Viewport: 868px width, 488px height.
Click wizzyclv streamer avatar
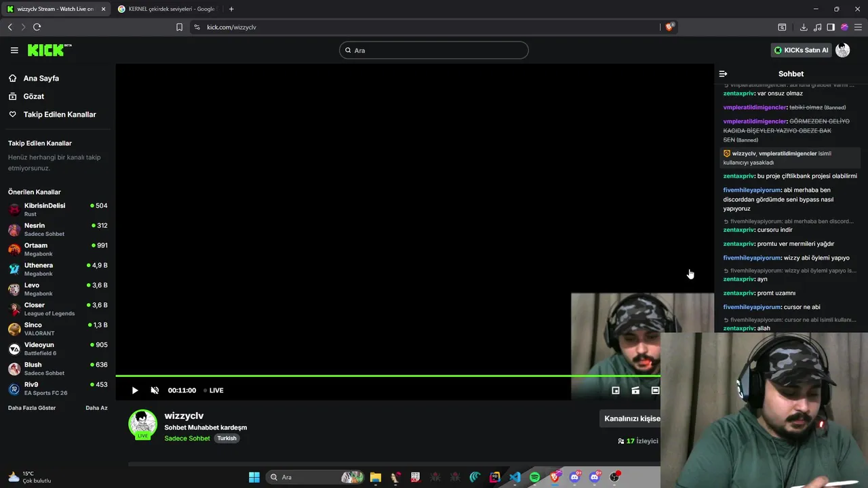coord(142,424)
